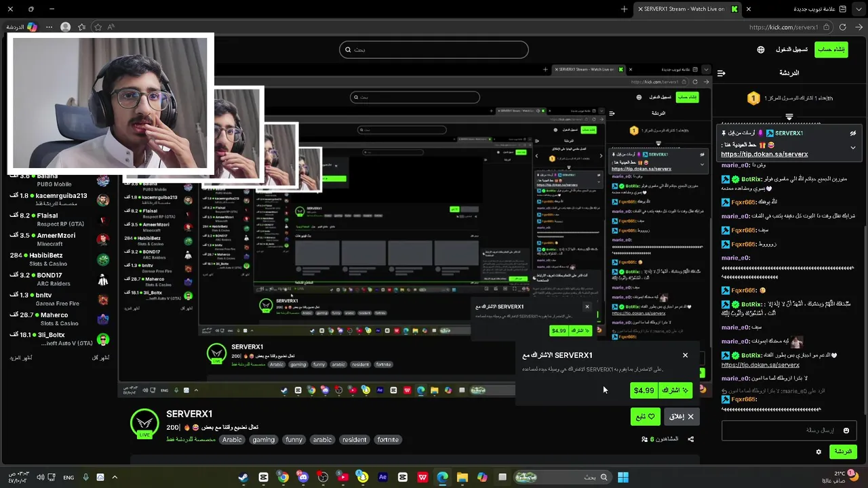Click the microphone icon in system tray
The image size is (868, 488).
tap(85, 477)
